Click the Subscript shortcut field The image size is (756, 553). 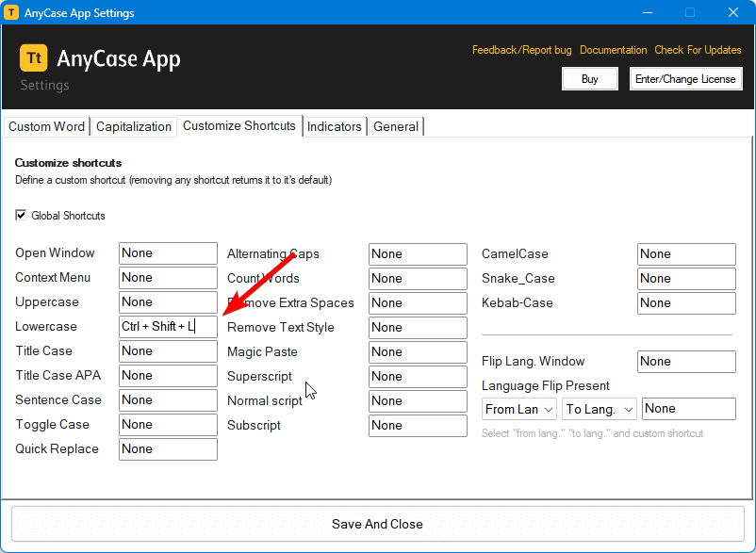[418, 426]
